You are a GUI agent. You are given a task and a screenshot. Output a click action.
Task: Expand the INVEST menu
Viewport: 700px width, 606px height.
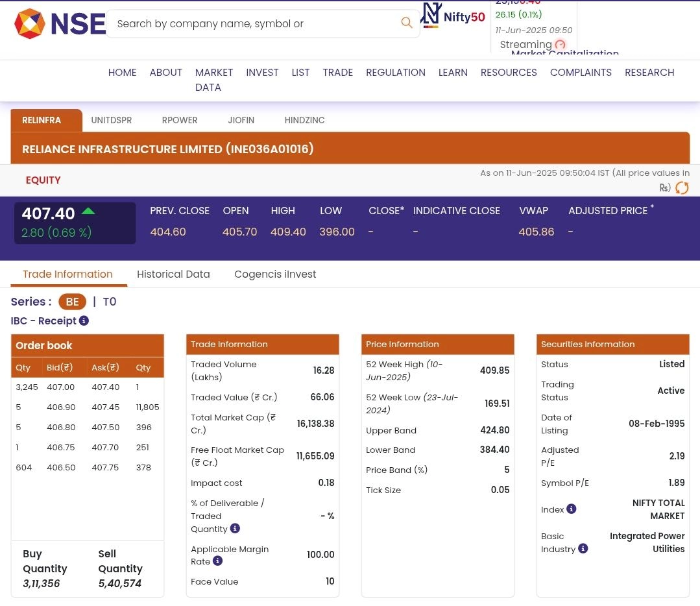point(262,73)
